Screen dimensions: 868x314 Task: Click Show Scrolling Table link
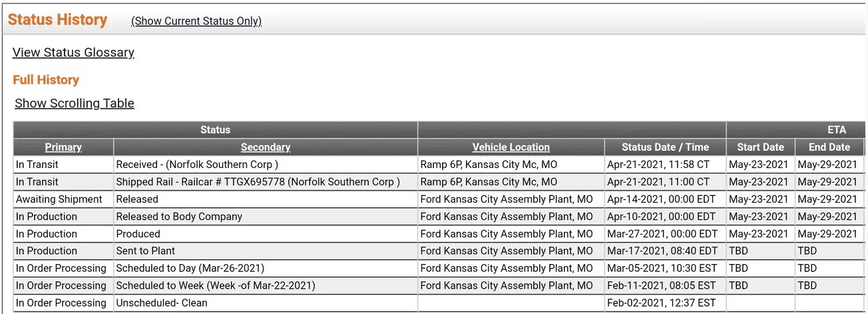click(75, 103)
